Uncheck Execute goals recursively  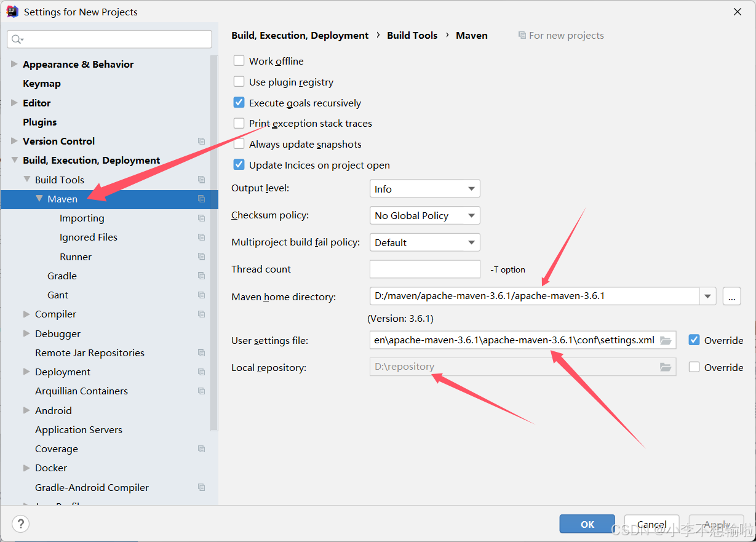(239, 103)
